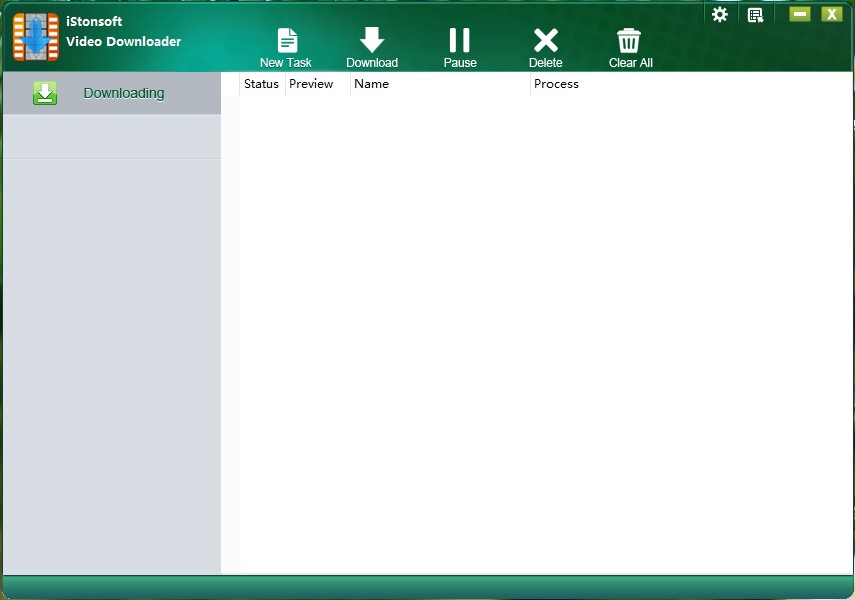Click the scrollbar on the right edge
855x600 pixels.
pos(851,125)
